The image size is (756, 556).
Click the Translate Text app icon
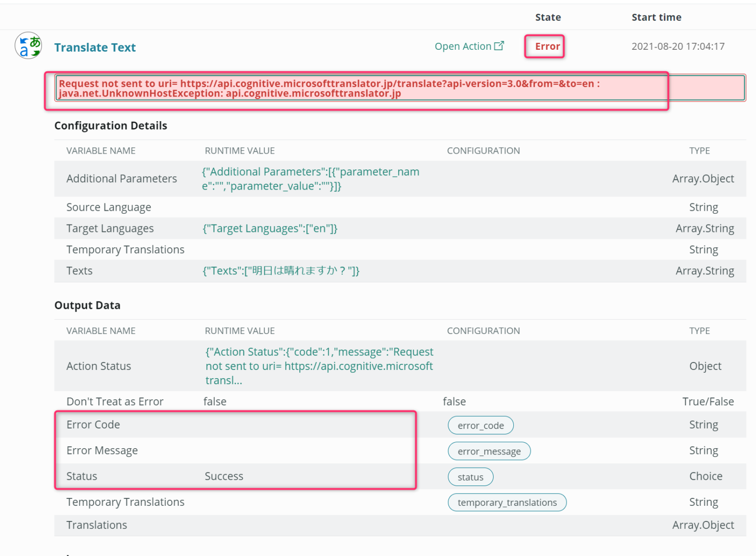[28, 45]
